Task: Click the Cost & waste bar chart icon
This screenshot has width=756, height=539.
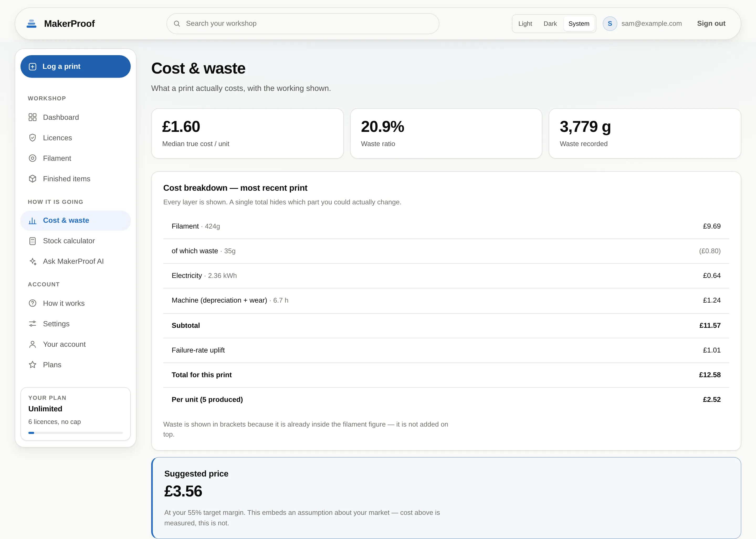Action: pos(33,220)
